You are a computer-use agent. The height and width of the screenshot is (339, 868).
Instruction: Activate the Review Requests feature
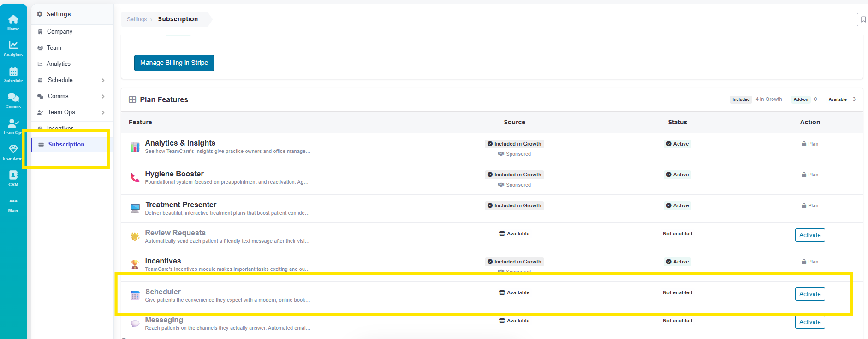[810, 235]
